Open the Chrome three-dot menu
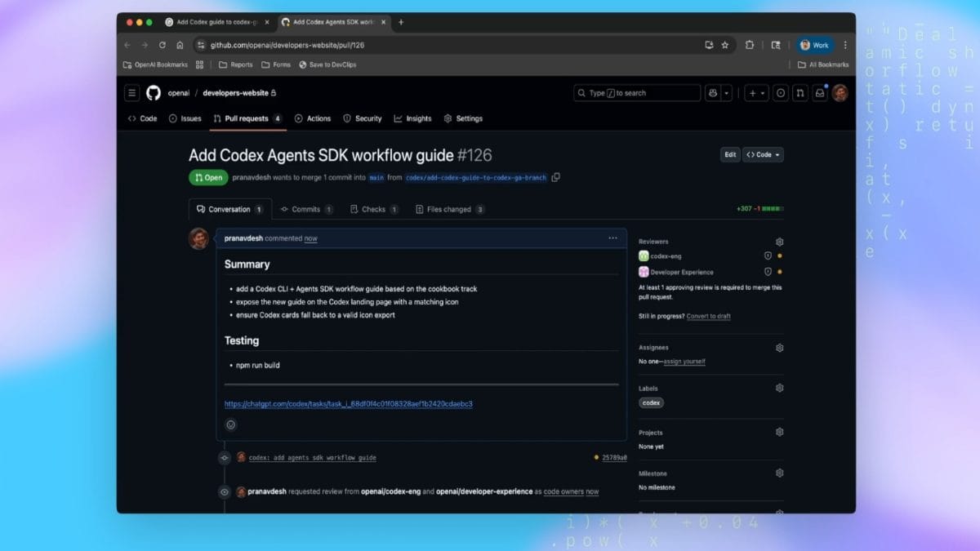This screenshot has height=551, width=980. pos(845,46)
